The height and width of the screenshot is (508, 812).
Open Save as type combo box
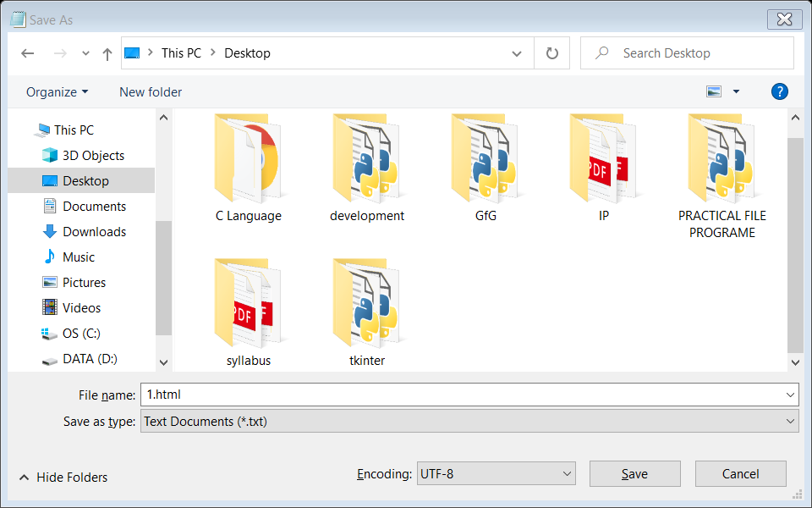point(469,422)
